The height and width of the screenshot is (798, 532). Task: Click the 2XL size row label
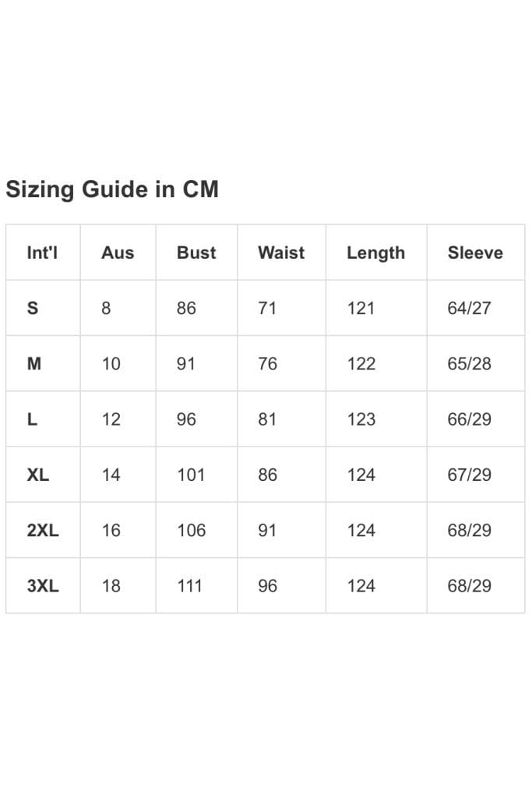pyautogui.click(x=43, y=530)
